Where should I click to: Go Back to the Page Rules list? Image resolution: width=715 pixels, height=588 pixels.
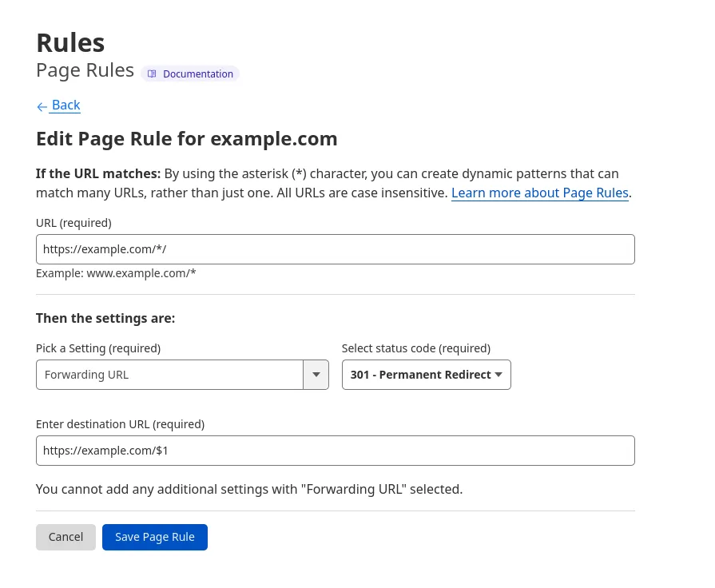(66, 105)
